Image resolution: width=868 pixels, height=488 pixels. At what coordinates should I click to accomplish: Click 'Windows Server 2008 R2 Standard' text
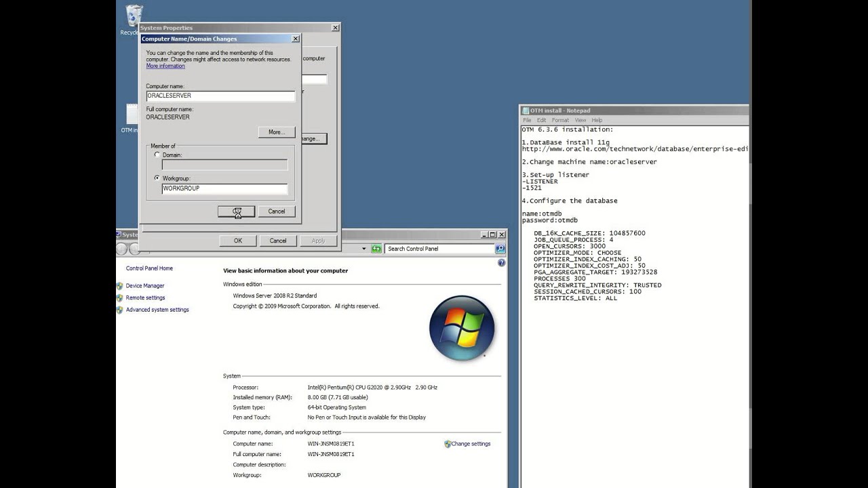click(275, 296)
